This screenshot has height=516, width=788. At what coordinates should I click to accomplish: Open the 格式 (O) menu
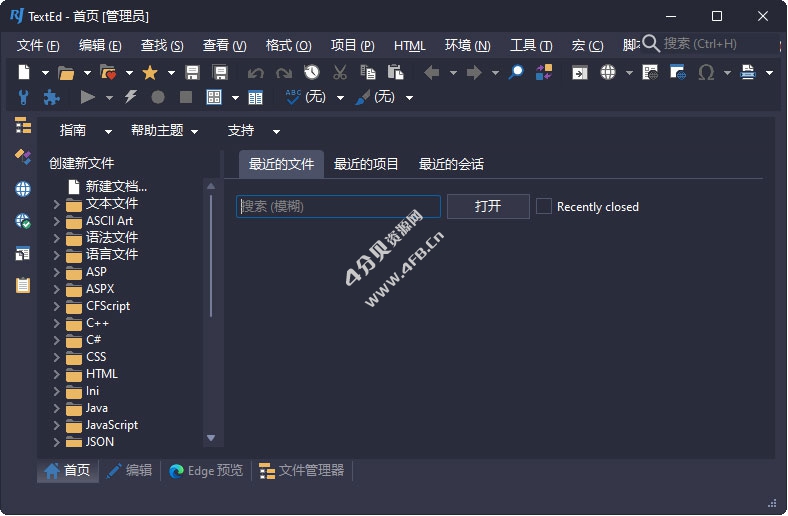288,46
